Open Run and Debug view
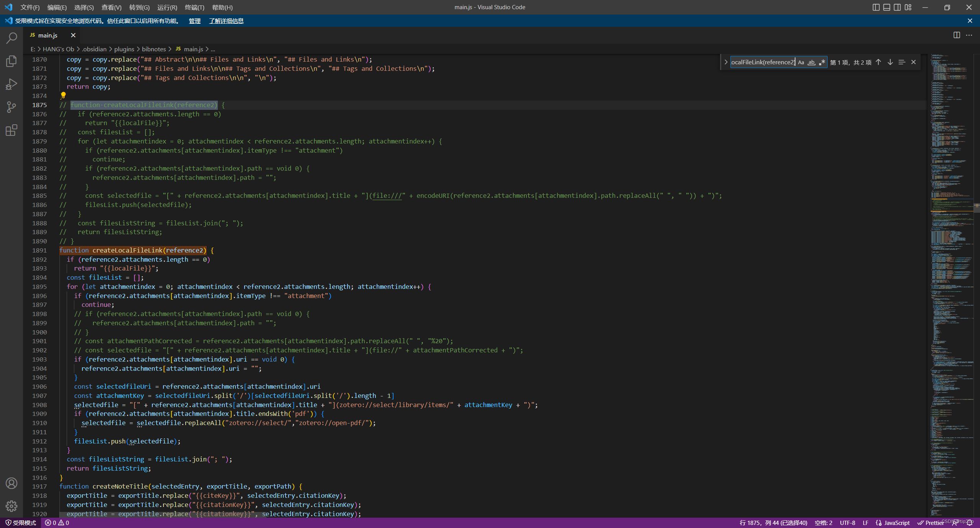 (x=11, y=84)
